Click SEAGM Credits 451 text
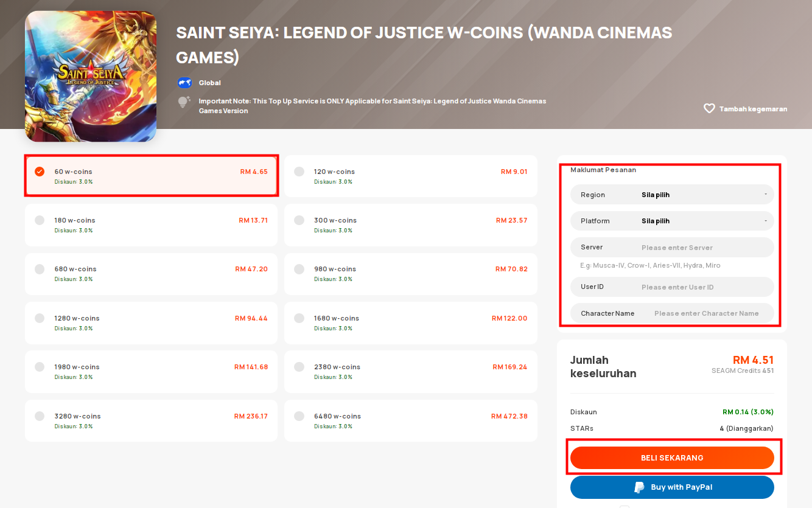The image size is (812, 508). pos(743,371)
